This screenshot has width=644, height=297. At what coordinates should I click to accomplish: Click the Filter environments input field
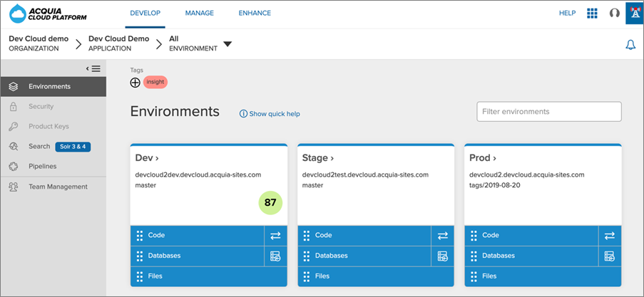(x=548, y=112)
